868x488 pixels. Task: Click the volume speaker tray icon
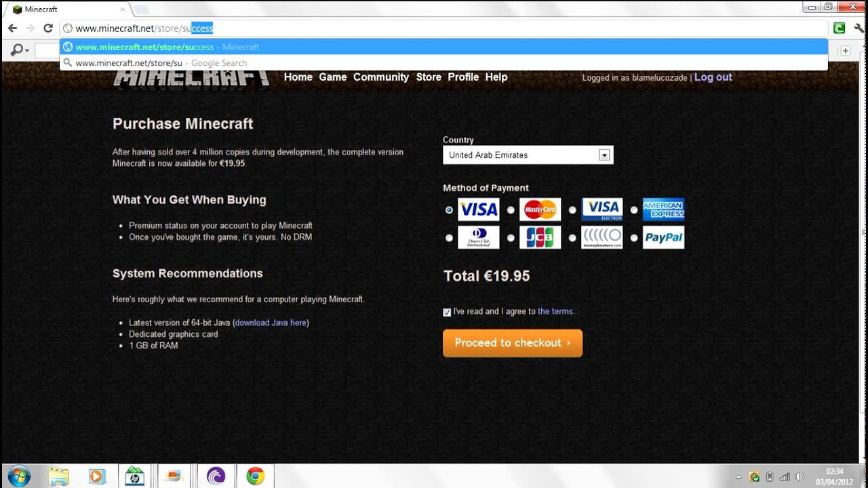tap(800, 476)
